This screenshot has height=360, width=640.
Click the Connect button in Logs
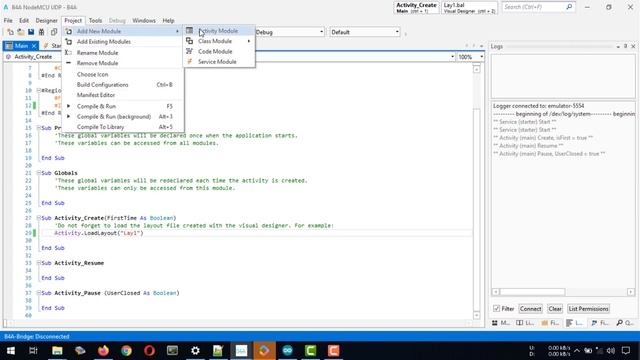tap(531, 309)
